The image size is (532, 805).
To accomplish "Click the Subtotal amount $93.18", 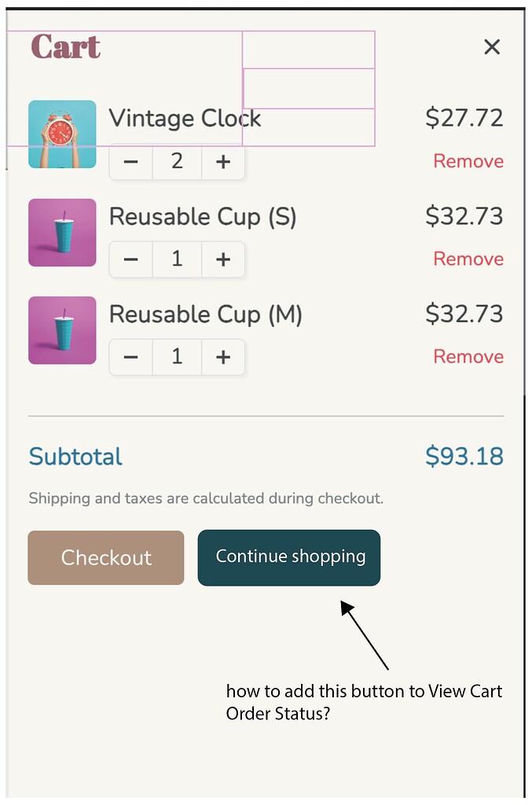I will click(464, 456).
